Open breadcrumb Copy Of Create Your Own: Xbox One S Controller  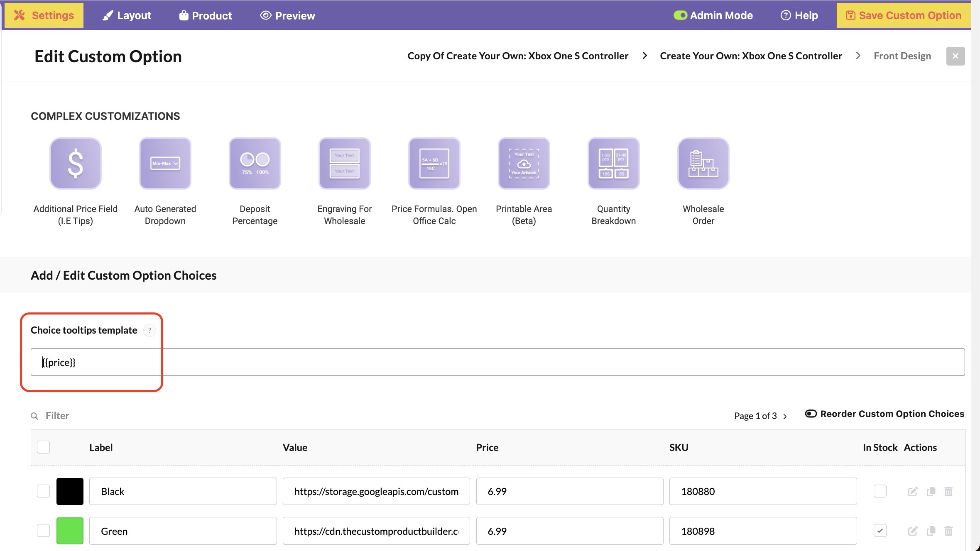click(x=518, y=56)
